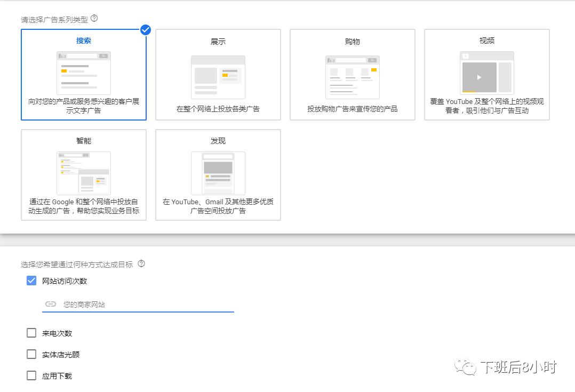575x392 pixels.
Task: Enable the 应用下载 checkbox
Action: 31,375
